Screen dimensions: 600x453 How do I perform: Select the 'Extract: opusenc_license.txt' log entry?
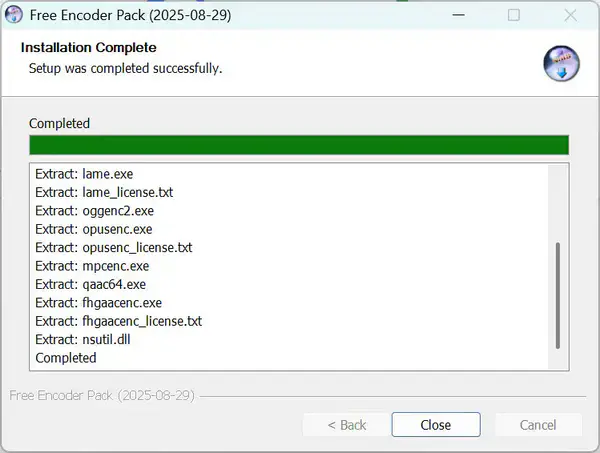(114, 247)
